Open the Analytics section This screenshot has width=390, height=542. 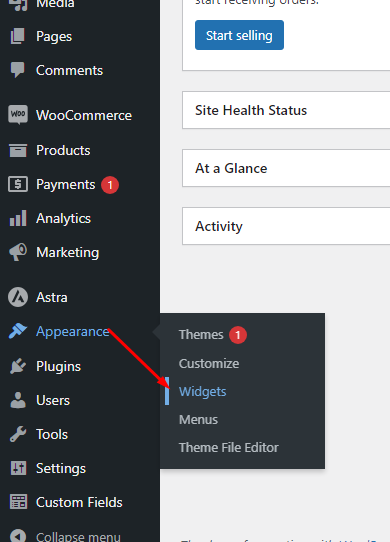tap(63, 218)
